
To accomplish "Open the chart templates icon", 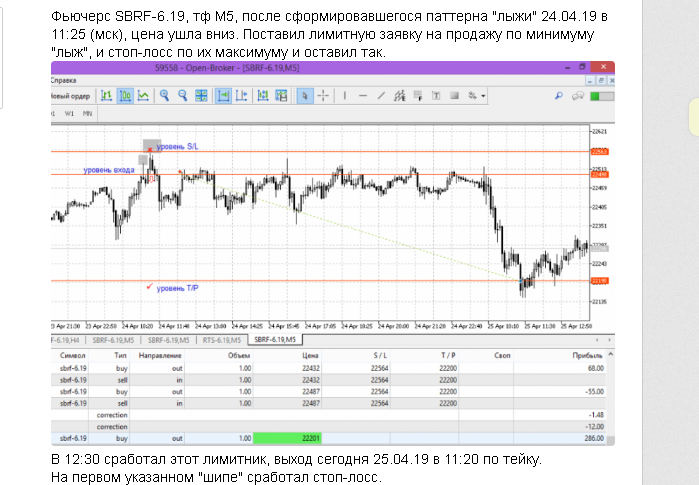I will click(x=282, y=96).
